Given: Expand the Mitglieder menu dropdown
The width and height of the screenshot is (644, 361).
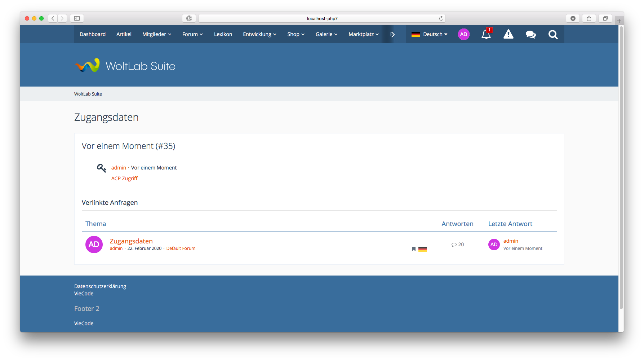Looking at the screenshot, I should click(x=156, y=34).
